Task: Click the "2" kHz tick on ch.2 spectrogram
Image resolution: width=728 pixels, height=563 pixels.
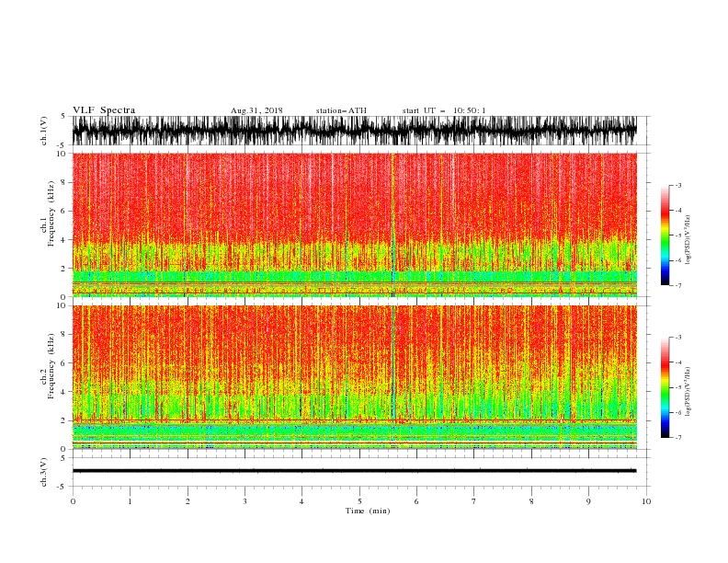Action: 64,420
